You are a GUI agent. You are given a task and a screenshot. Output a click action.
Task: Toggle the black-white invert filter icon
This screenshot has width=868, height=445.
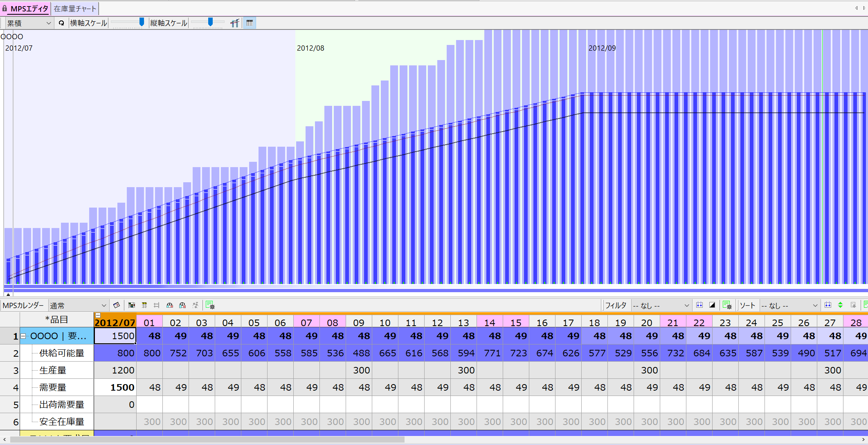(x=712, y=305)
